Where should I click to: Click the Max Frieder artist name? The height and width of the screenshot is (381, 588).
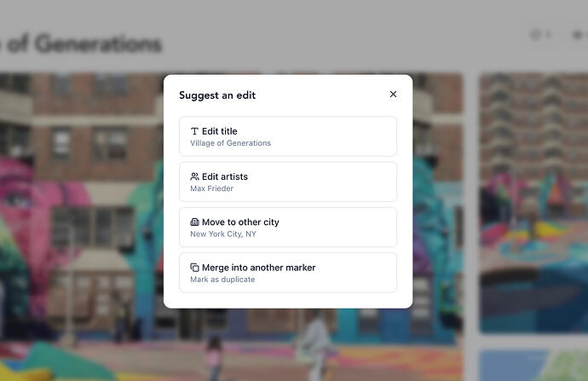click(x=211, y=188)
